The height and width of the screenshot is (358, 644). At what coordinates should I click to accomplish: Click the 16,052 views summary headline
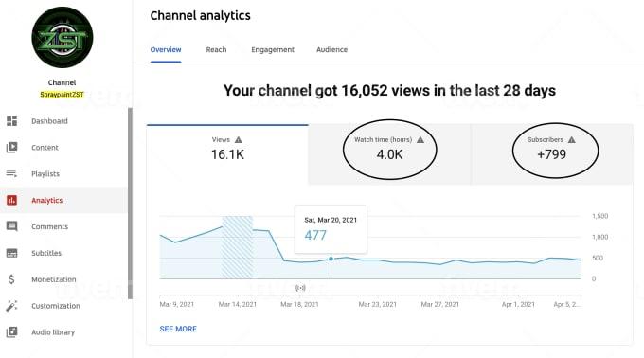pyautogui.click(x=389, y=90)
